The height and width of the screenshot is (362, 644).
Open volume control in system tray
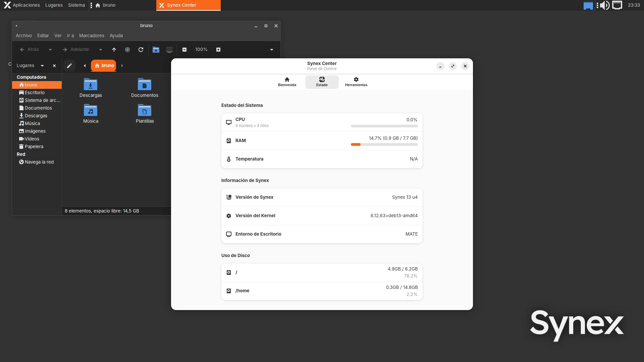pos(605,5)
